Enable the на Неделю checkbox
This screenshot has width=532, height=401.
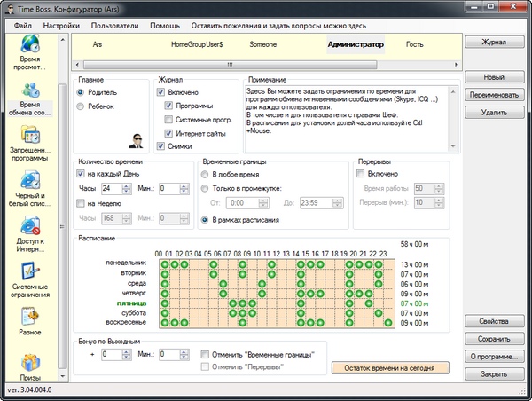[x=81, y=203]
